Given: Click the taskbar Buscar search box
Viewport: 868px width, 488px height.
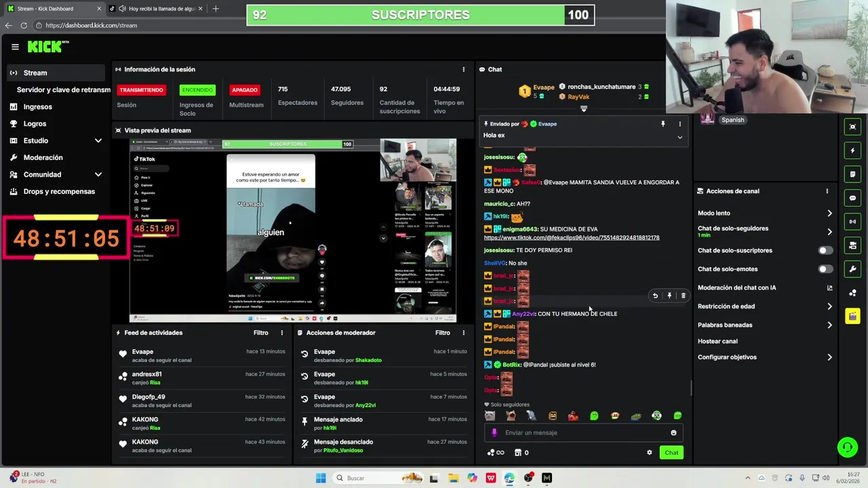Looking at the screenshot, I should [380, 478].
